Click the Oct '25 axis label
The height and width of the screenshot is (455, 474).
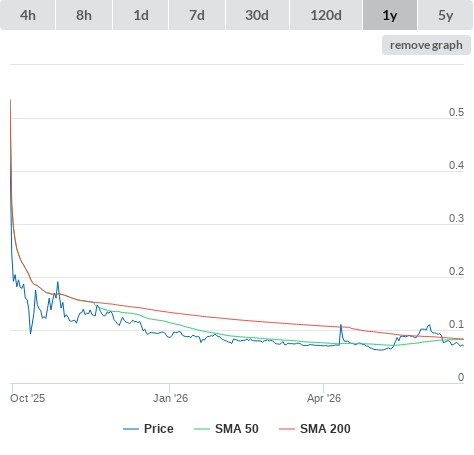(27, 398)
